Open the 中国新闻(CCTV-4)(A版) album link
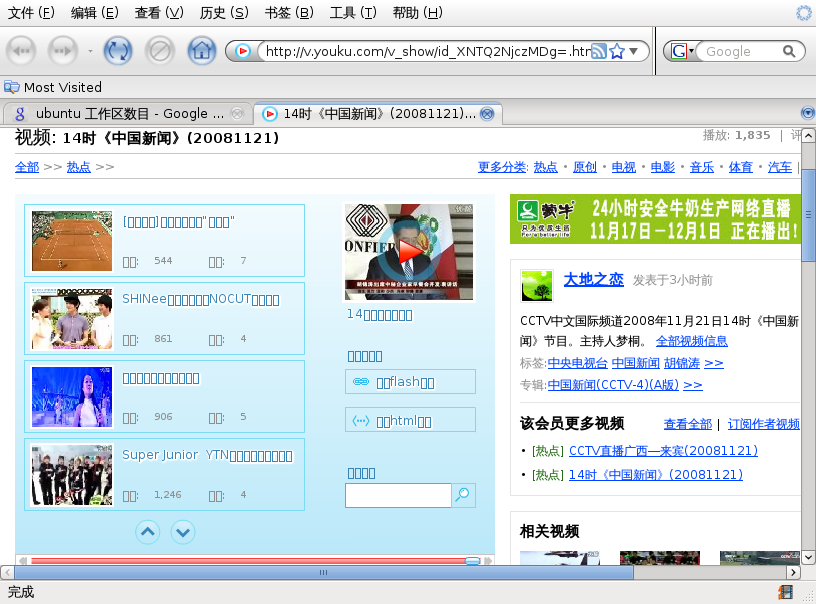The image size is (816, 604). [613, 384]
